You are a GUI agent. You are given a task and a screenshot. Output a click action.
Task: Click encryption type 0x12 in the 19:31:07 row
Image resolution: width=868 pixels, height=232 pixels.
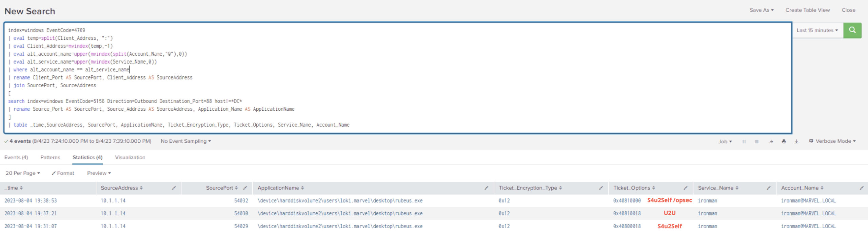point(504,226)
